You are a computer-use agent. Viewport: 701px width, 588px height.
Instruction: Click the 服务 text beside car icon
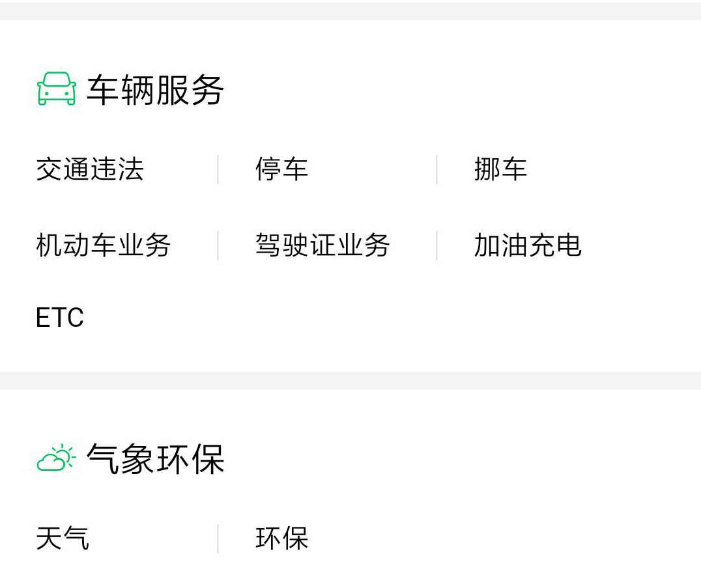190,90
